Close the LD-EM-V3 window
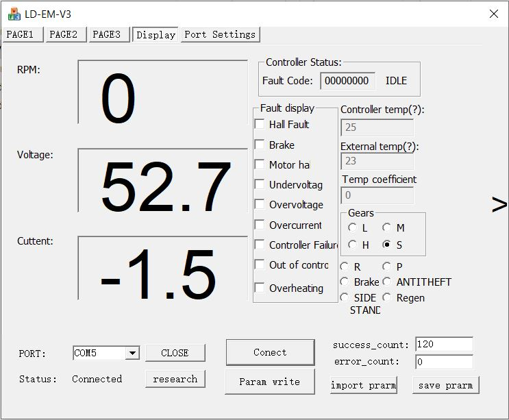Image resolution: width=509 pixels, height=420 pixels. [x=493, y=14]
